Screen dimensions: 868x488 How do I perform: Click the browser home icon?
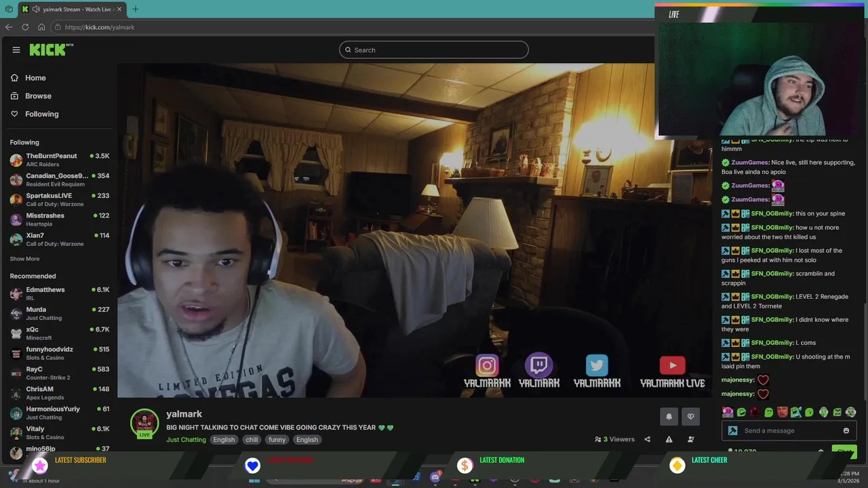coord(41,27)
